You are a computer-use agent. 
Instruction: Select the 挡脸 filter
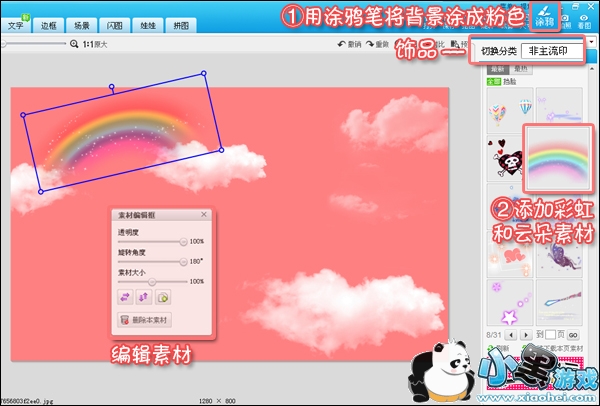510,82
